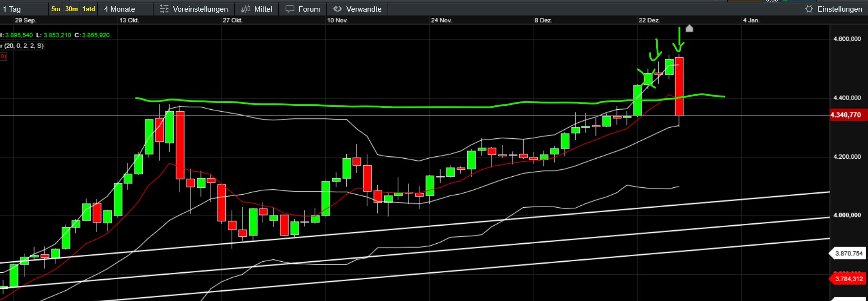Open the (20, 0, 2, 2, S) indicator label
Image resolution: width=868 pixels, height=301 pixels.
tap(23, 46)
